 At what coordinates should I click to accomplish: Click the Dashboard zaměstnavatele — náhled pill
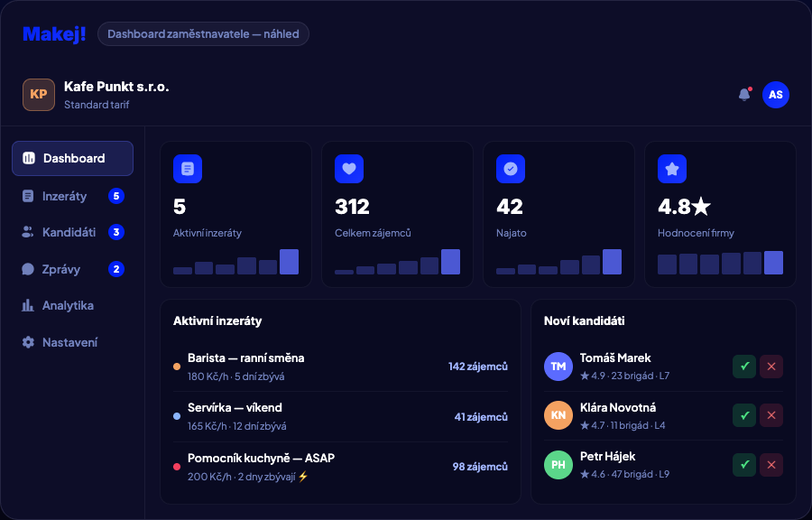click(203, 34)
